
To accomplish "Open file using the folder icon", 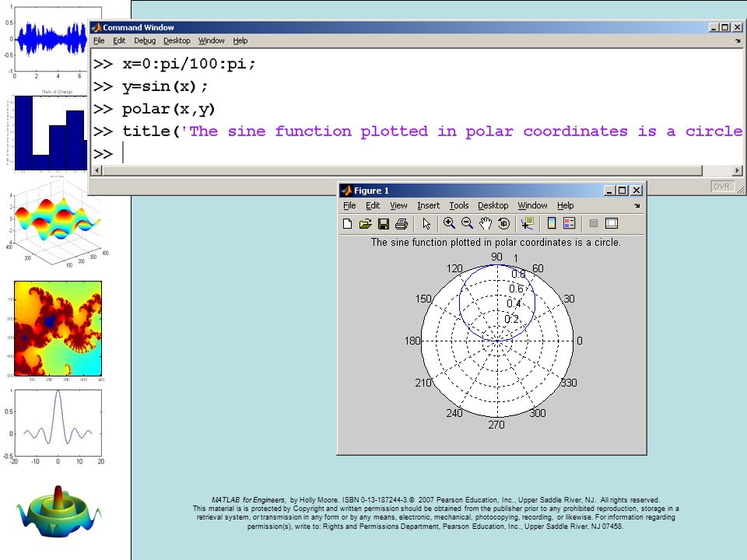I will pyautogui.click(x=366, y=223).
